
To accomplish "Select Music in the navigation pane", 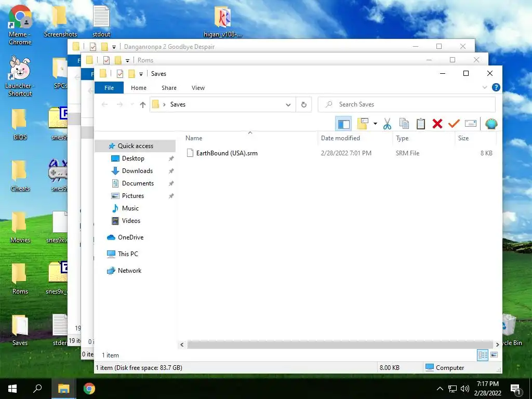I will click(130, 208).
